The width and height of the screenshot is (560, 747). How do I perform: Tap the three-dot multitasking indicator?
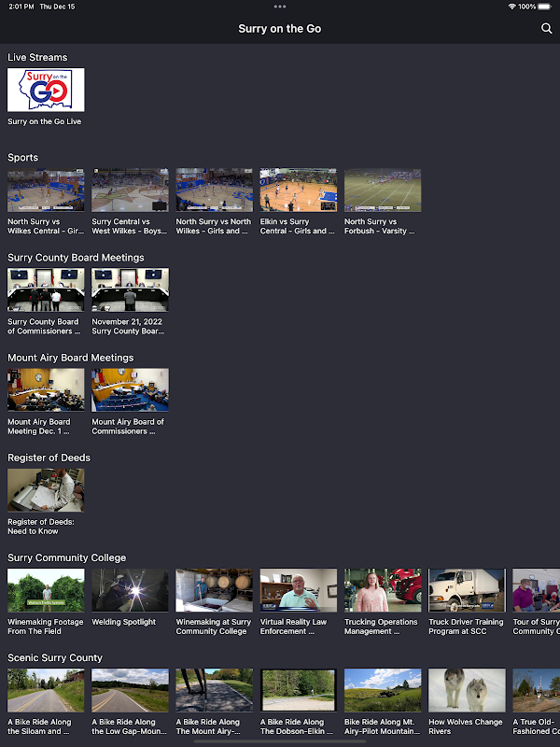pyautogui.click(x=280, y=7)
